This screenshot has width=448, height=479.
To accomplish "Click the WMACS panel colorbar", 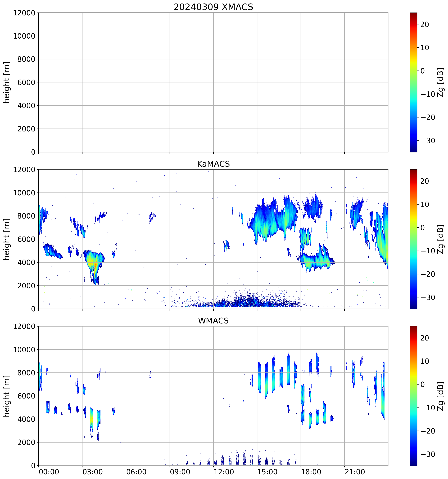I will coord(413,396).
